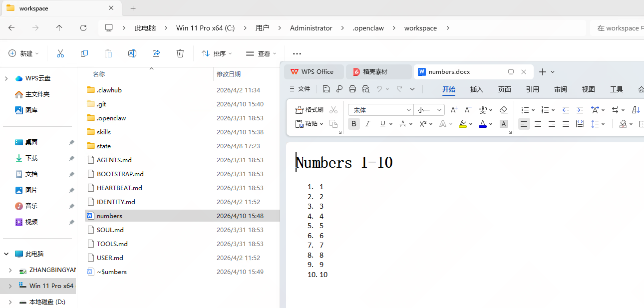Open the clear formatting eraser tool
The width and height of the screenshot is (644, 308).
[504, 109]
